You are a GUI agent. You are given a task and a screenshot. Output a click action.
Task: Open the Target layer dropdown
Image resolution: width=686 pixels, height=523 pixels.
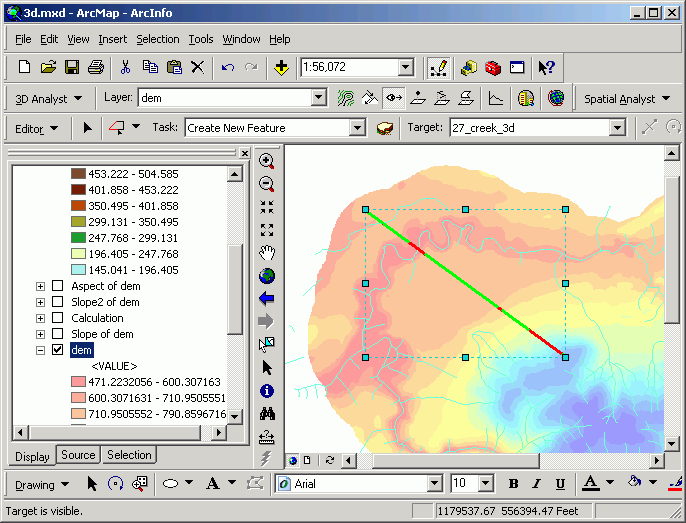click(x=617, y=128)
